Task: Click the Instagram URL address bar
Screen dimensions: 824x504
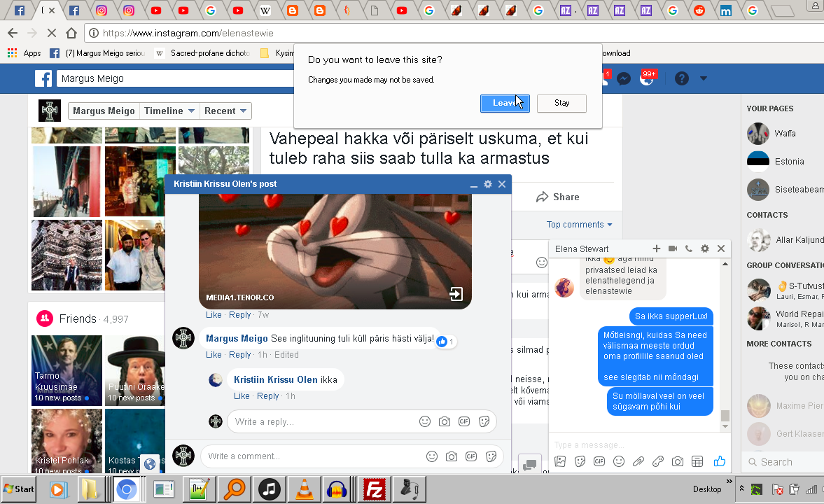Action: [x=452, y=33]
